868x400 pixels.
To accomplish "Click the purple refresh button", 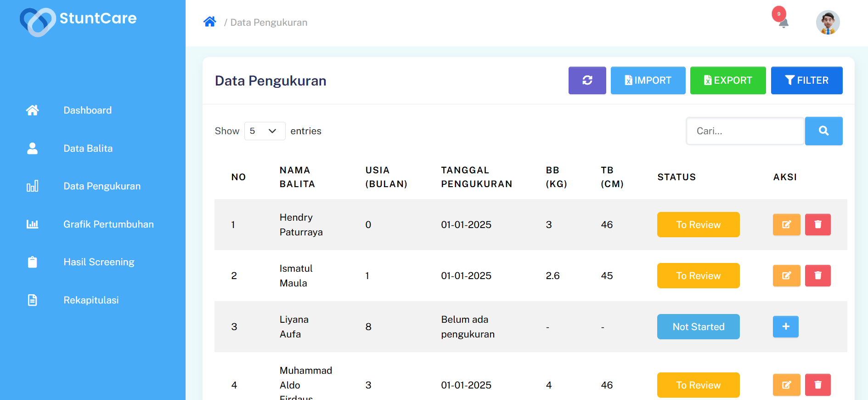I will coord(587,80).
